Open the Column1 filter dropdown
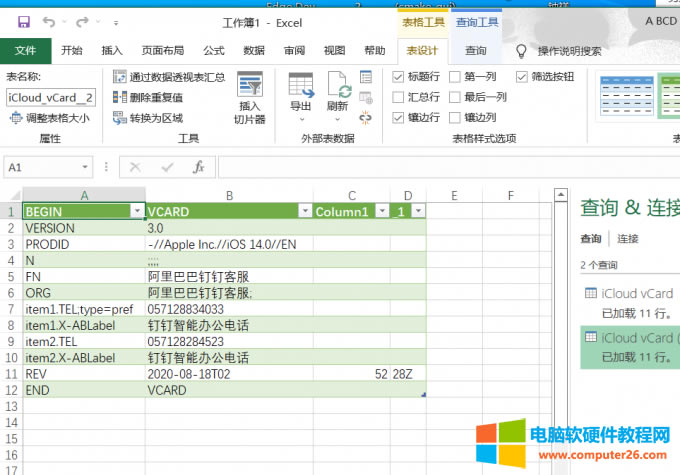680x475 pixels. pos(379,211)
